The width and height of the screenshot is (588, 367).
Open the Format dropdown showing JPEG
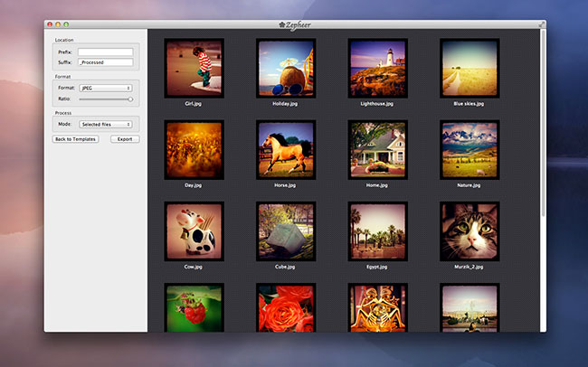pos(105,88)
